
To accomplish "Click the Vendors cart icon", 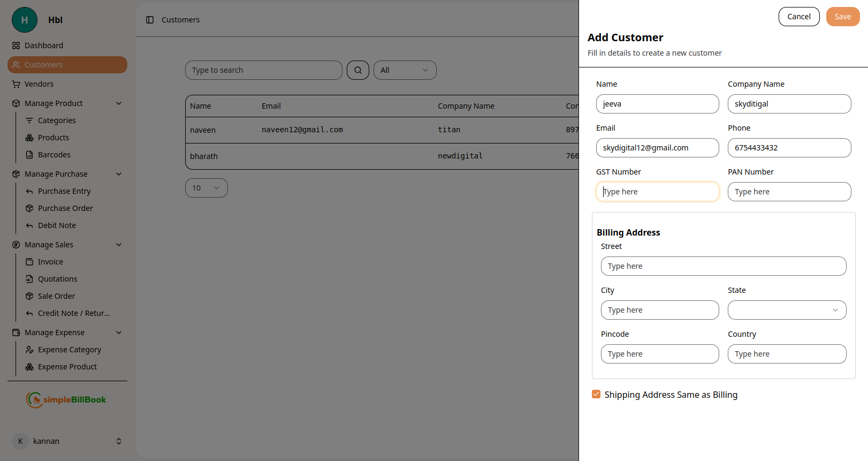I will click(16, 84).
